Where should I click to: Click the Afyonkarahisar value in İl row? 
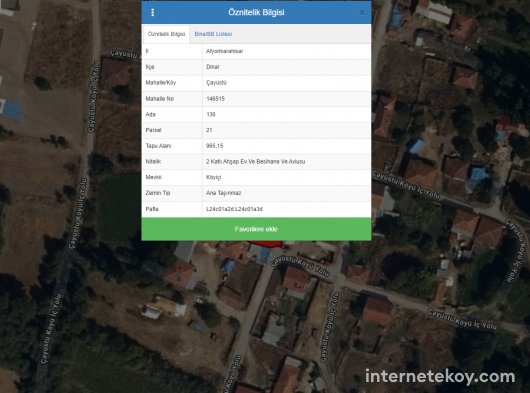[x=224, y=51]
